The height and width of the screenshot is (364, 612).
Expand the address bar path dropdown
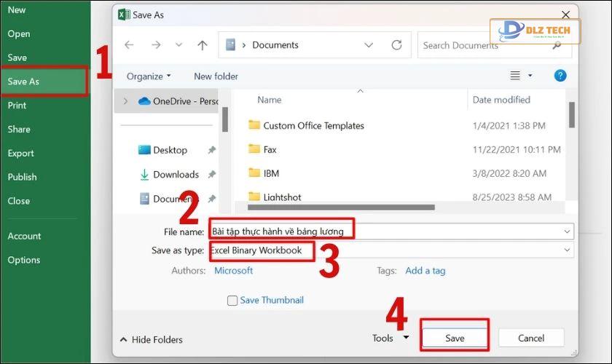[369, 45]
